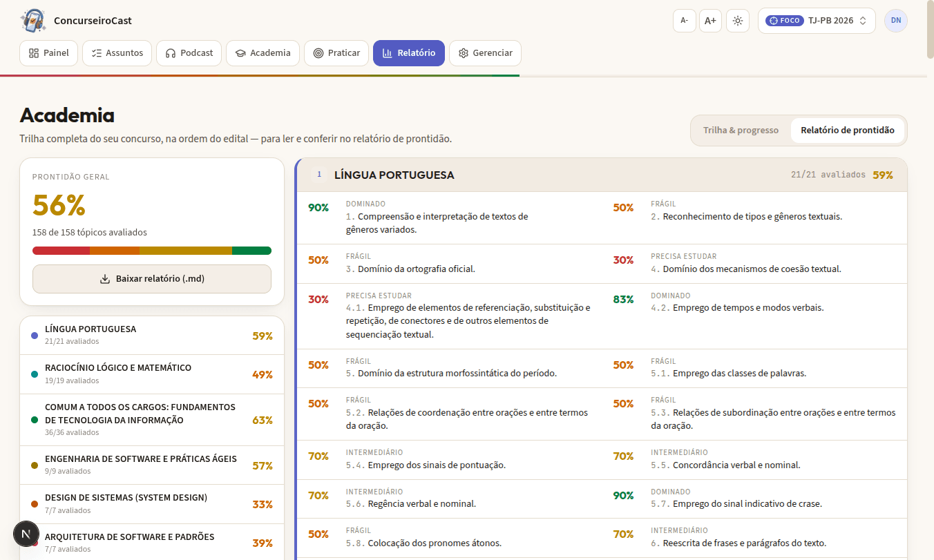Increase font size with A+ button

710,21
